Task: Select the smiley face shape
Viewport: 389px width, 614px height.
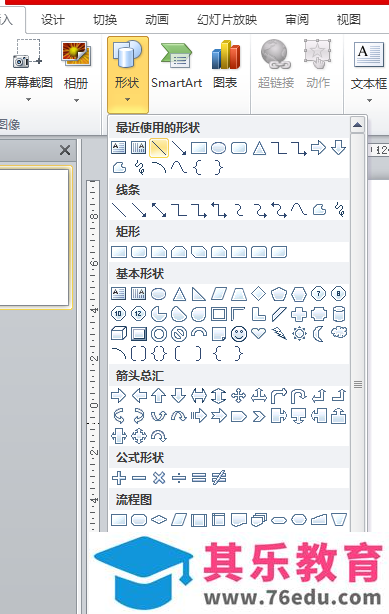Action: click(x=239, y=334)
